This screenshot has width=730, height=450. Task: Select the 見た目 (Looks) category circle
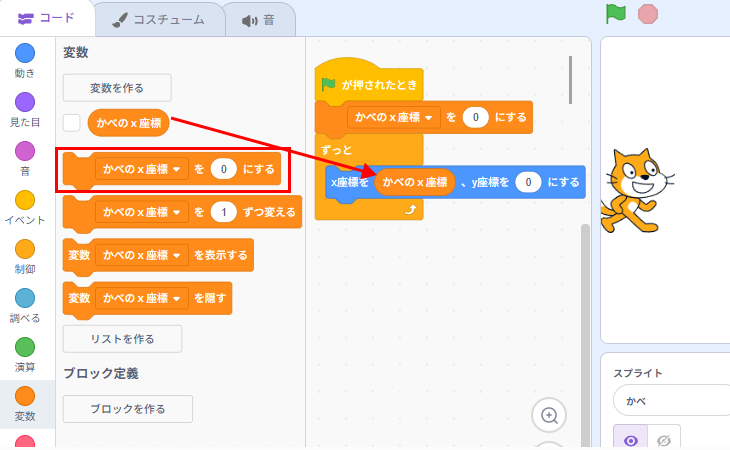click(25, 102)
